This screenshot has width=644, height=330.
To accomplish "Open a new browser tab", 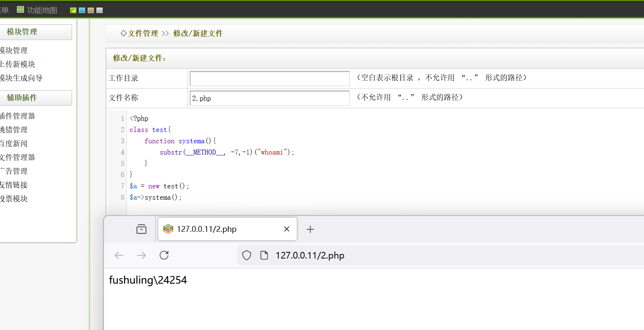I will (310, 229).
